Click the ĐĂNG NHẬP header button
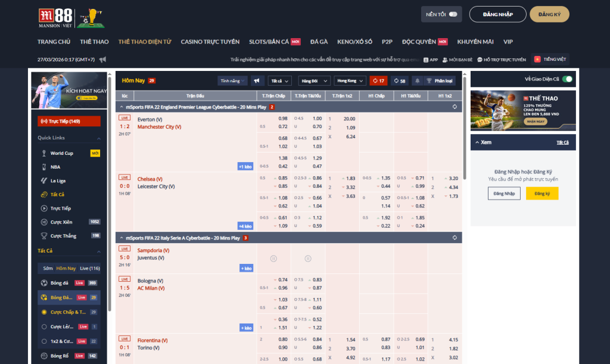Screen dimensions: 610x364 tap(498, 14)
